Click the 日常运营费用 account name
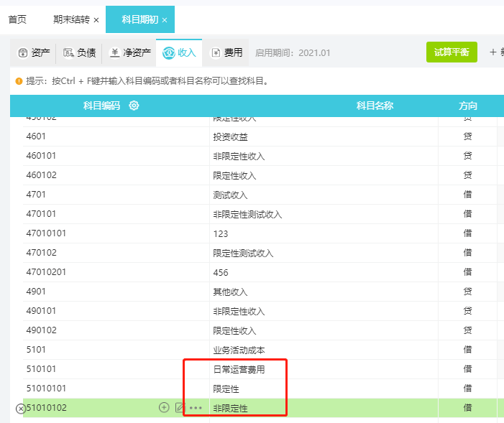Viewport: 504px width, 423px height. [239, 370]
